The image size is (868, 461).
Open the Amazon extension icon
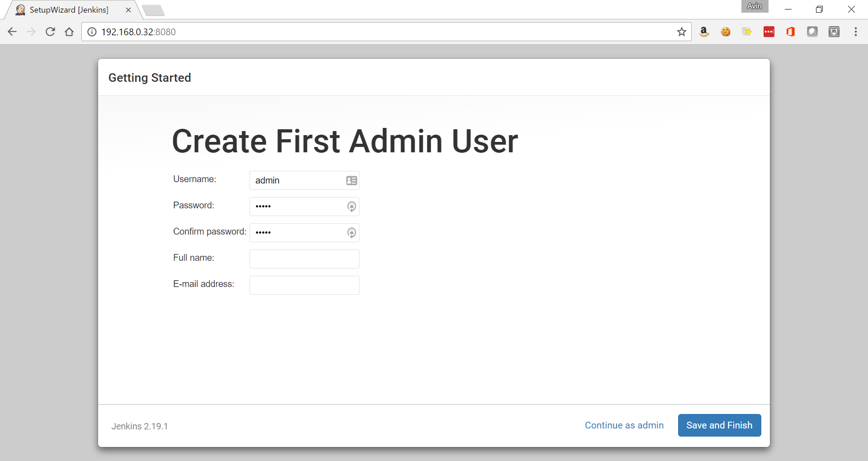pyautogui.click(x=704, y=32)
